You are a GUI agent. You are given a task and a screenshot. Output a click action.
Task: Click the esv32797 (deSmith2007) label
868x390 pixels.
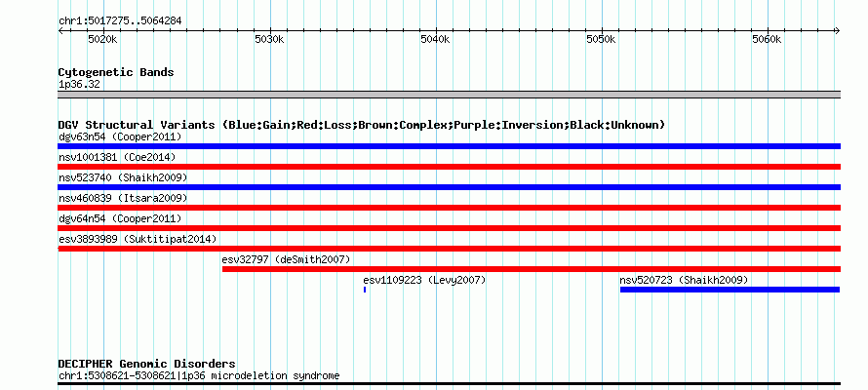286,259
